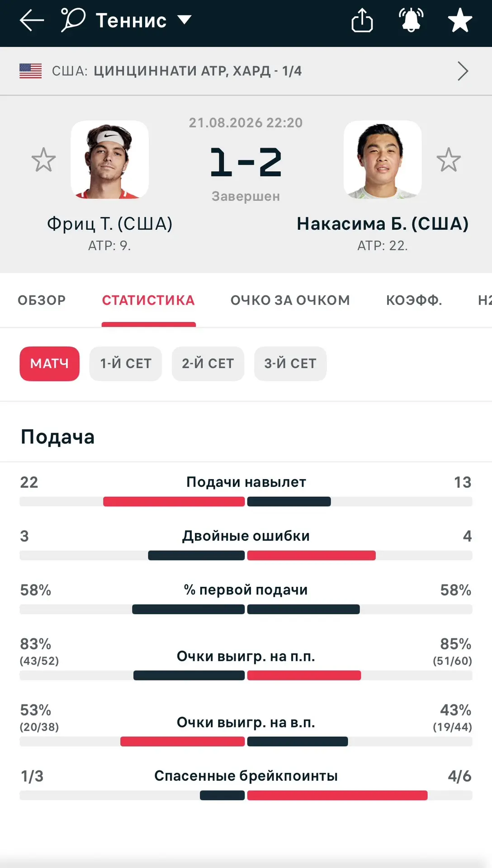Open the USA flag icon
This screenshot has width=492, height=868.
coord(31,71)
